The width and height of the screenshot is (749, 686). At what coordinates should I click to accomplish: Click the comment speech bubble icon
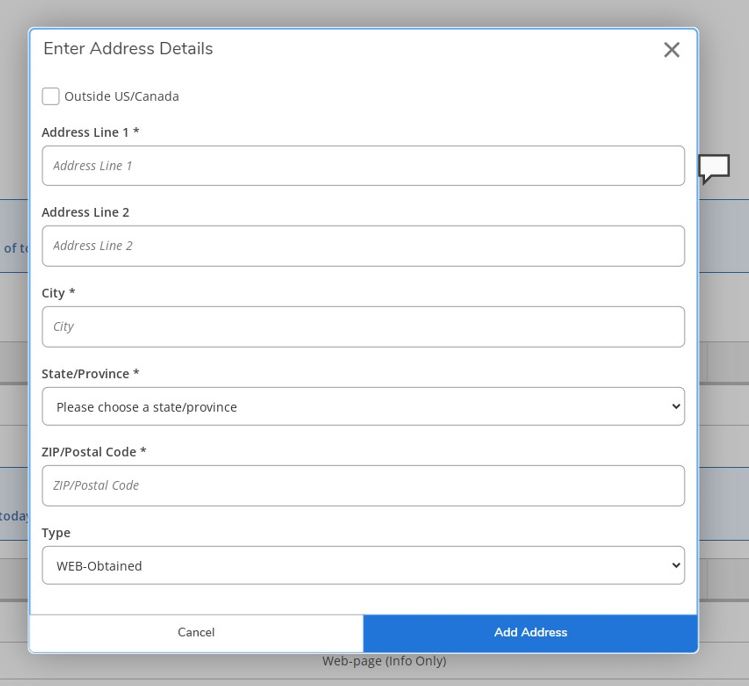(714, 169)
